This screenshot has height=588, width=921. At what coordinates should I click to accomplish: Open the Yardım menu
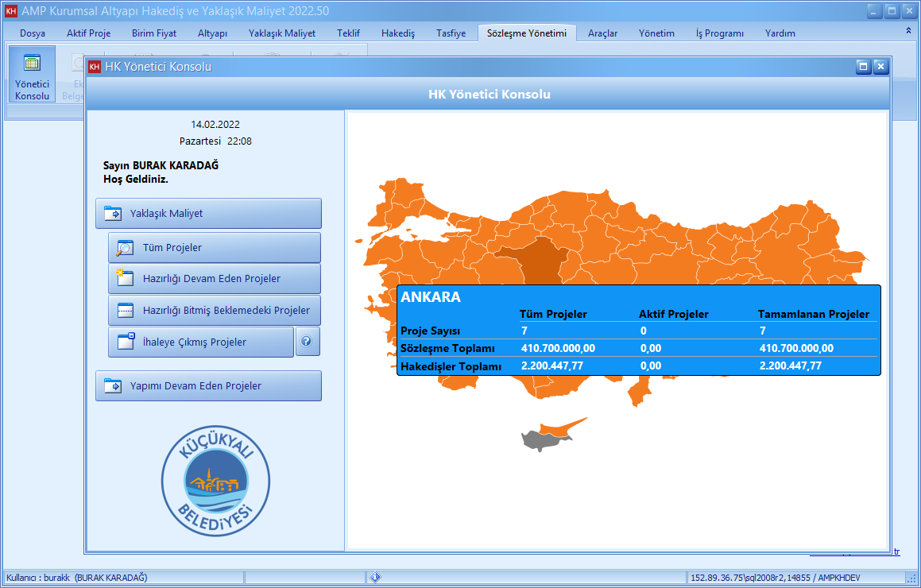point(779,33)
